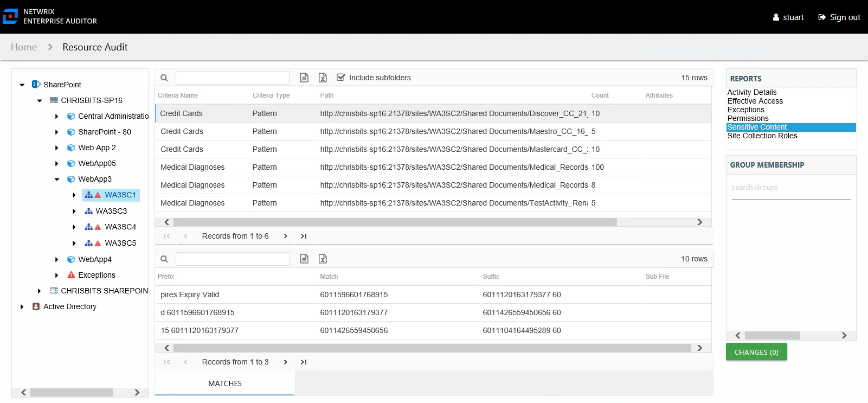
Task: Click the WebApp05 cube icon
Action: [71, 163]
